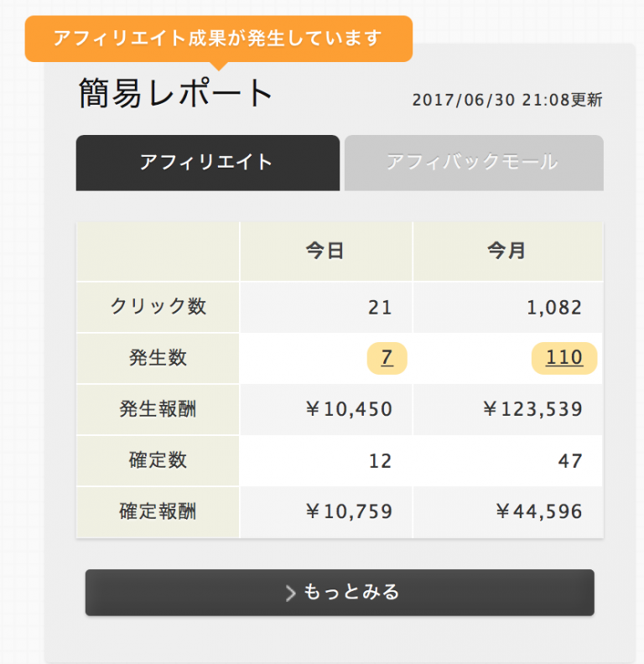This screenshot has height=664, width=644.
Task: Select the 今月 column header
Action: click(507, 252)
